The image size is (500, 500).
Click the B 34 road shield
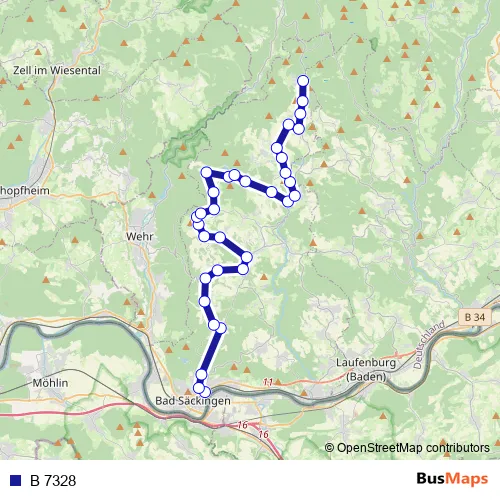coord(475,317)
